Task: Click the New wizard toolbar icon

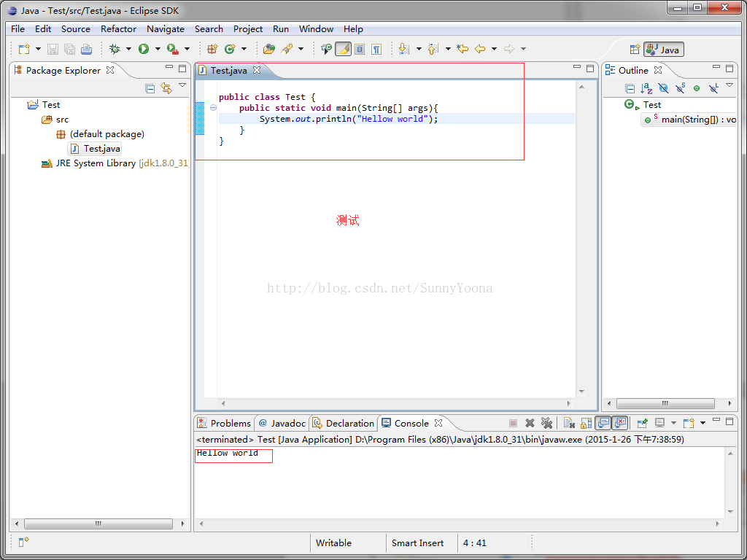Action: pyautogui.click(x=24, y=49)
